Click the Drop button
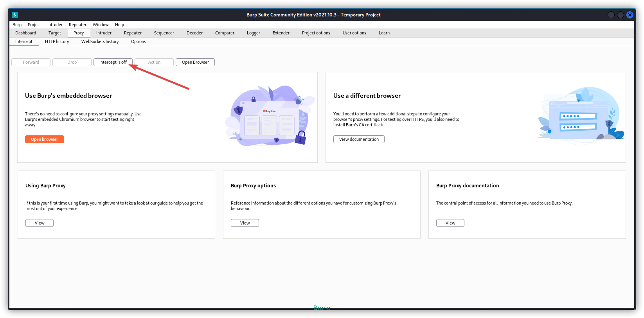The image size is (644, 318). [72, 62]
